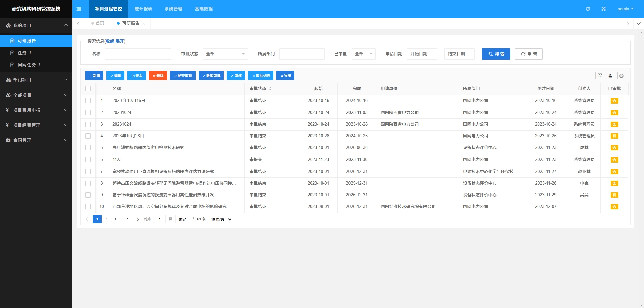Viewport: 644px width, 308px height.
Task: Sort by the 审批状态 column sort arrows
Action: point(270,89)
